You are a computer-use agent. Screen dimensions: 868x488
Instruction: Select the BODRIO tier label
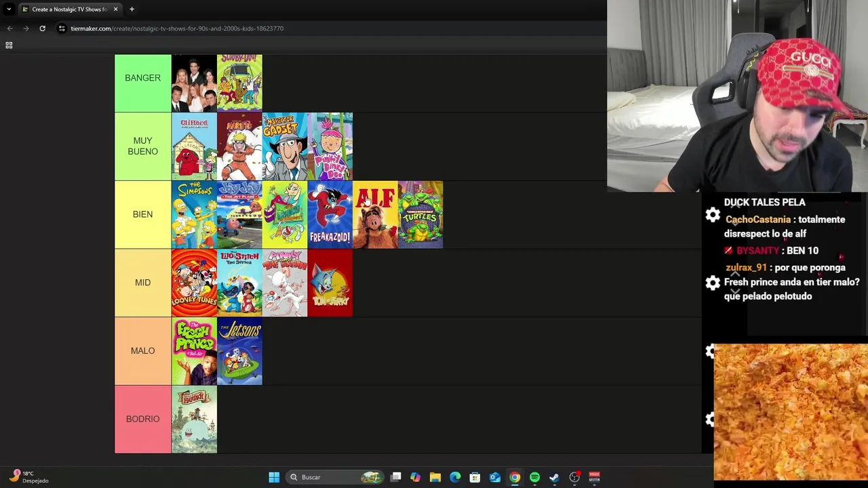pos(142,419)
